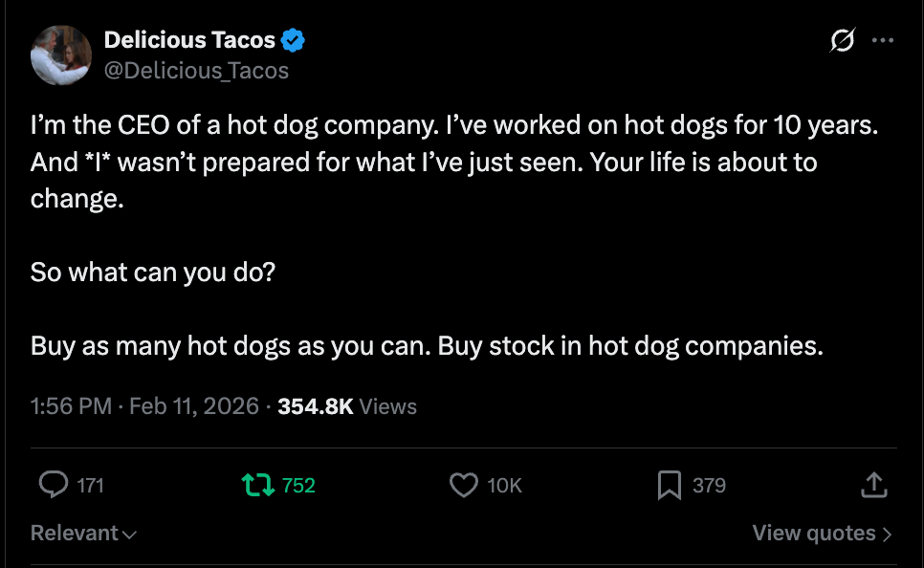This screenshot has height=568, width=924.
Task: Expand the Relevant sort dropdown
Action: pos(83,534)
